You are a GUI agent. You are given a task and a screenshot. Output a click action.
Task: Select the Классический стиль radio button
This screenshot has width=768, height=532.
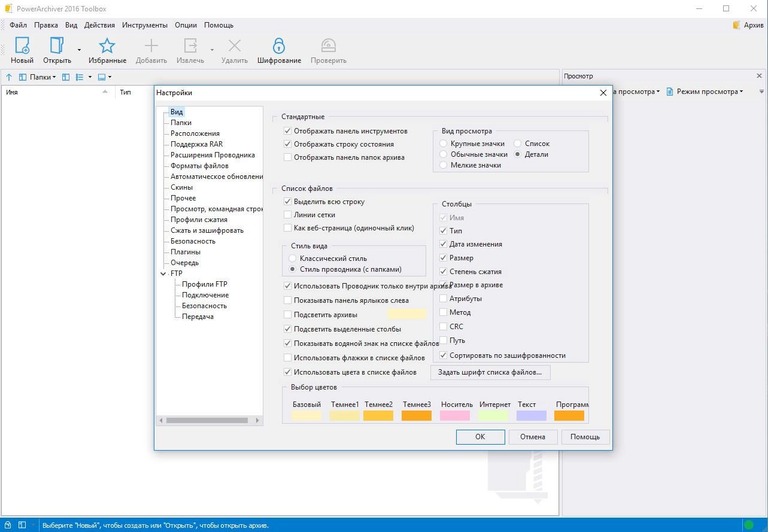pyautogui.click(x=293, y=259)
